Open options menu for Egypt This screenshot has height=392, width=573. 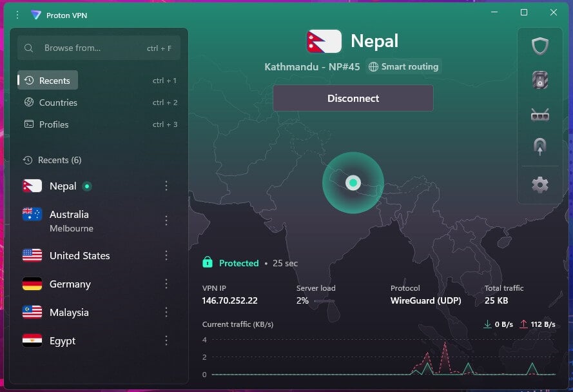pyautogui.click(x=166, y=340)
